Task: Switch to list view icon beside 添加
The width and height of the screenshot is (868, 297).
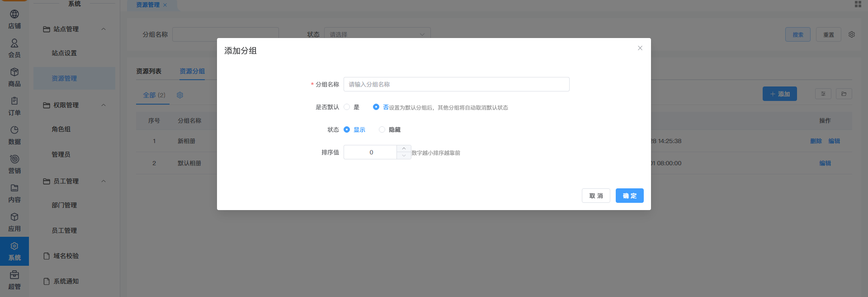Action: click(823, 94)
